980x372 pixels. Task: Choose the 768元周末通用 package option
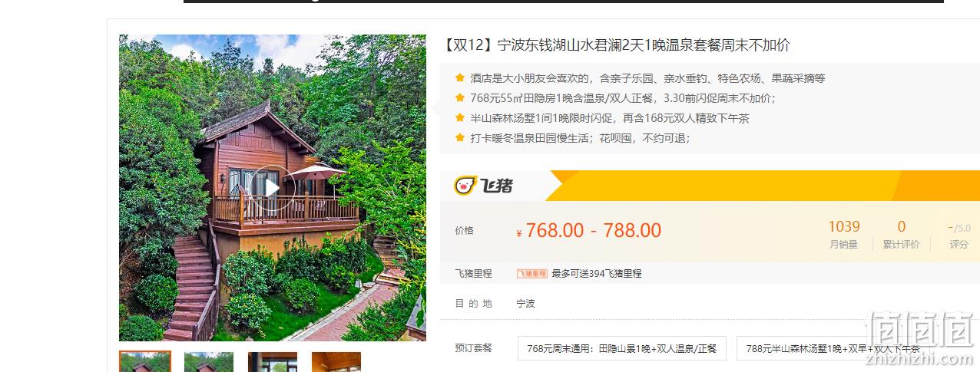[621, 348]
